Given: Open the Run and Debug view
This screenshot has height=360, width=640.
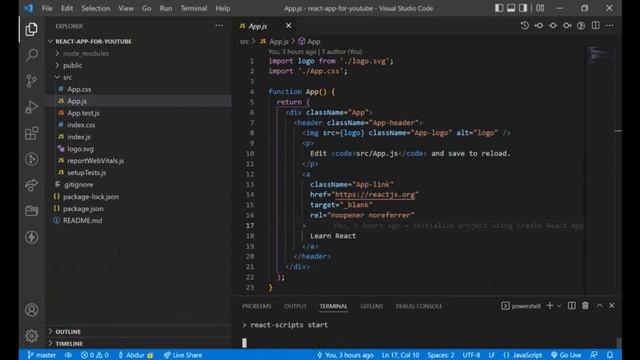Looking at the screenshot, I should coord(31,107).
